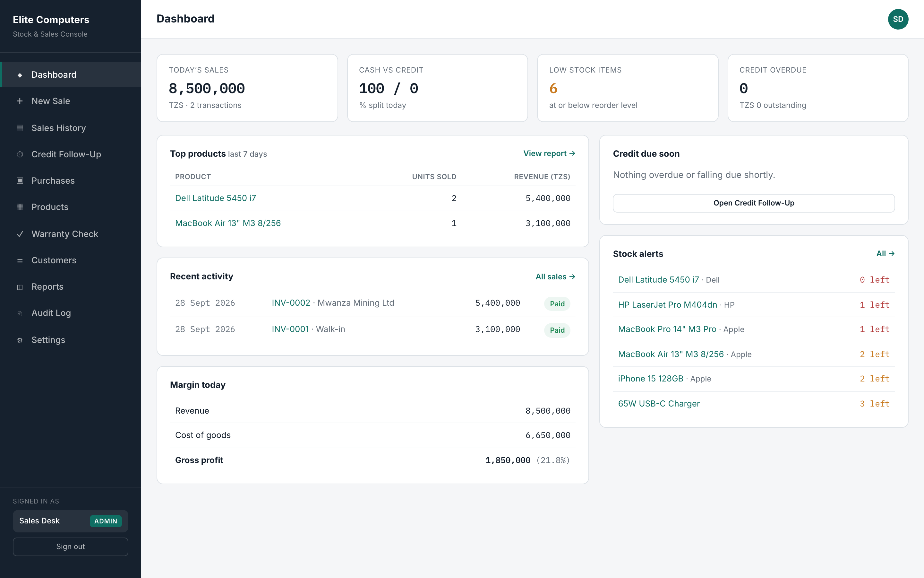This screenshot has width=924, height=578.
Task: Open iPhone 15 128GB stock alert
Action: tap(651, 379)
